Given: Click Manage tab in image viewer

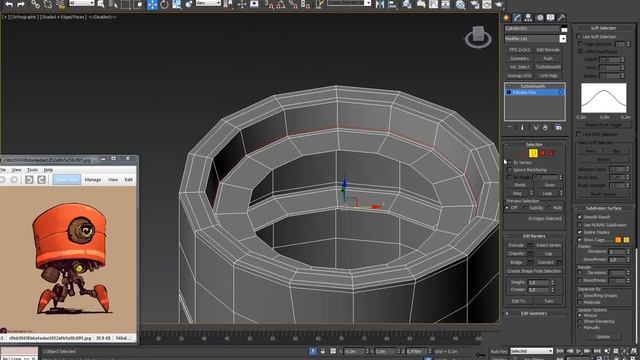Looking at the screenshot, I should [93, 180].
